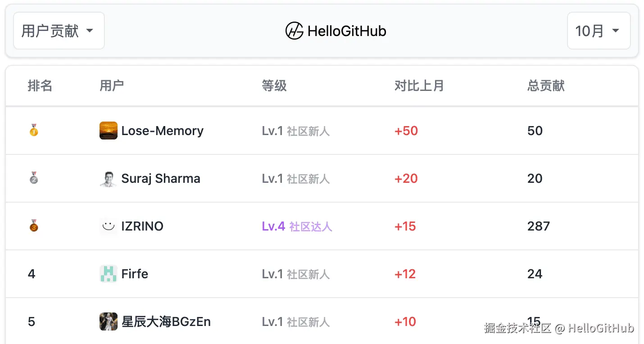Click the bronze medal rank icon
The image size is (644, 344).
(34, 226)
